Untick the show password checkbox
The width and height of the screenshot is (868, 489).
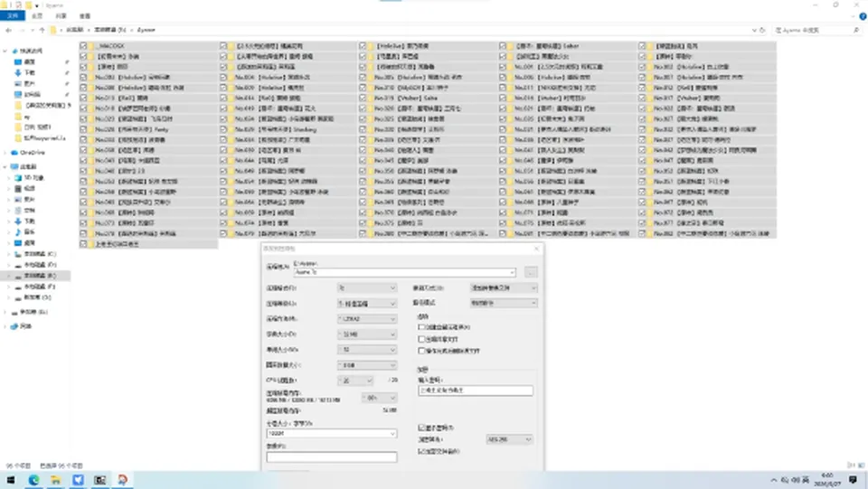coord(421,428)
